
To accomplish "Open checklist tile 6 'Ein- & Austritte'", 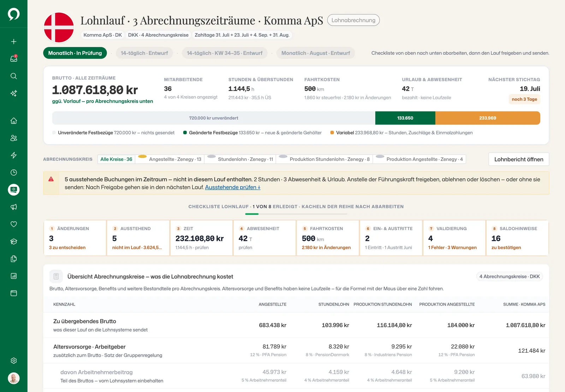I will 391,238.
